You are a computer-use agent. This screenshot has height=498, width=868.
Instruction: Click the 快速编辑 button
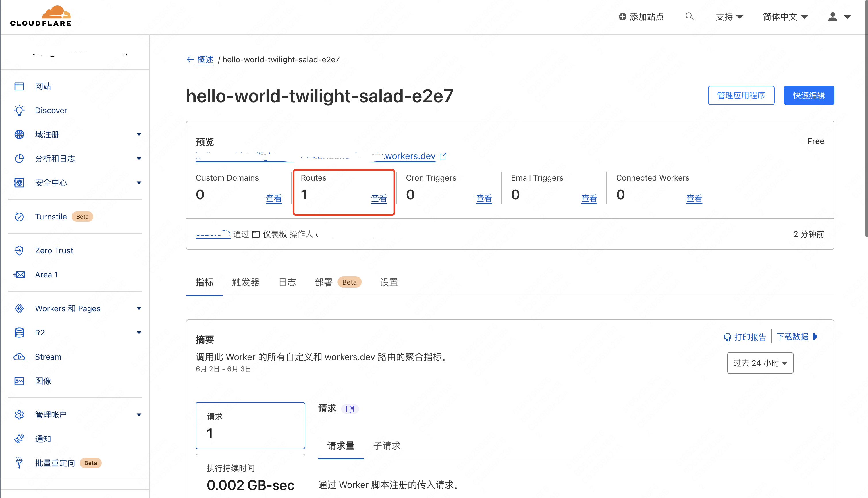(809, 95)
